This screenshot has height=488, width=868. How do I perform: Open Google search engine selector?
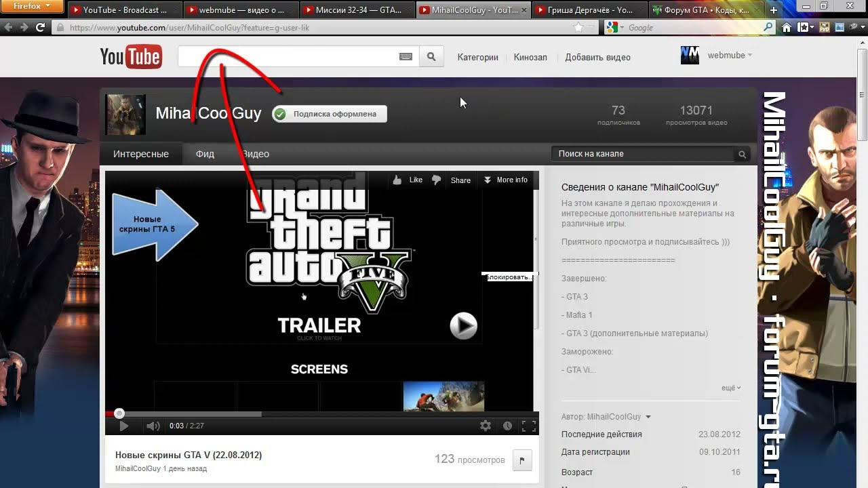614,28
